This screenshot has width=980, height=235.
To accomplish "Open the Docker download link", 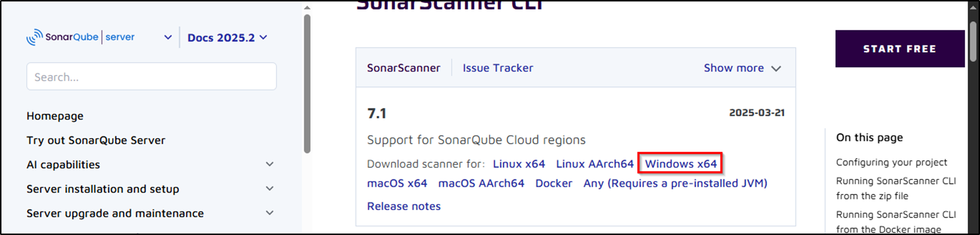I will pos(553,183).
